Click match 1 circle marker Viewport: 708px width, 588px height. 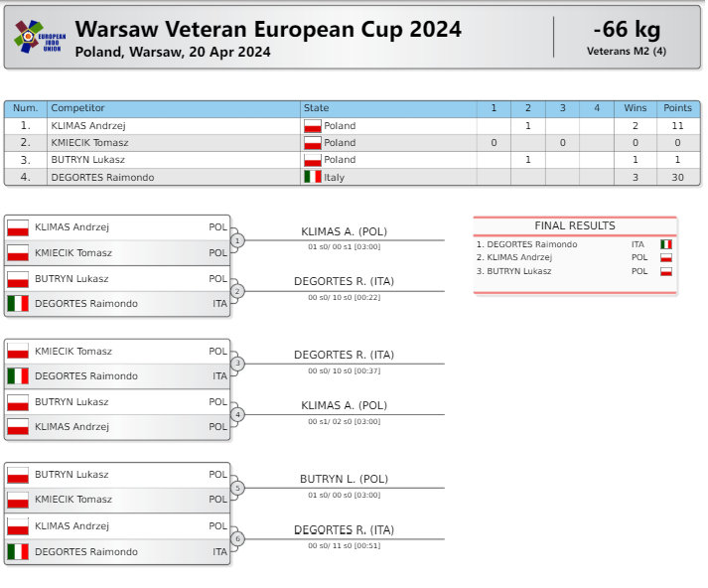(237, 240)
